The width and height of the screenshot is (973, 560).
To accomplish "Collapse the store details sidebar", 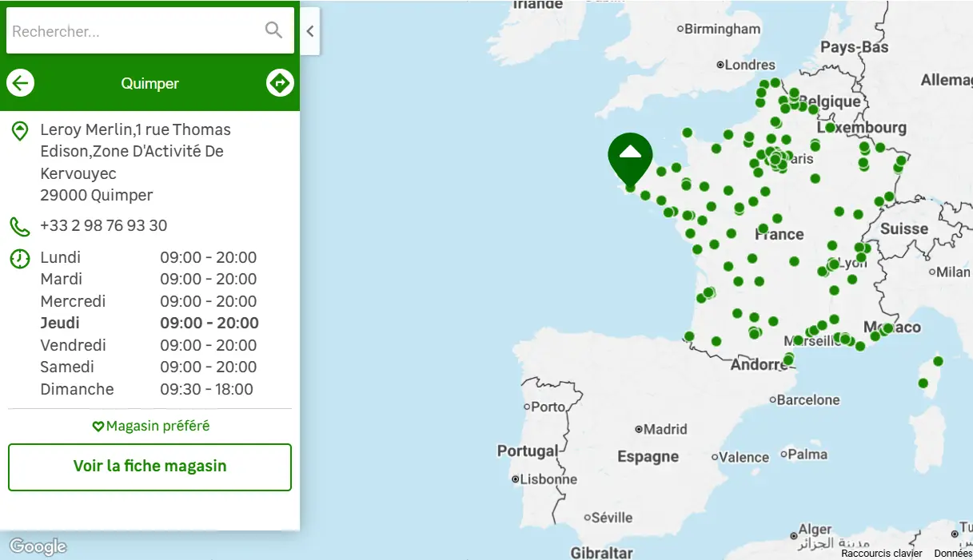I will tap(310, 32).
